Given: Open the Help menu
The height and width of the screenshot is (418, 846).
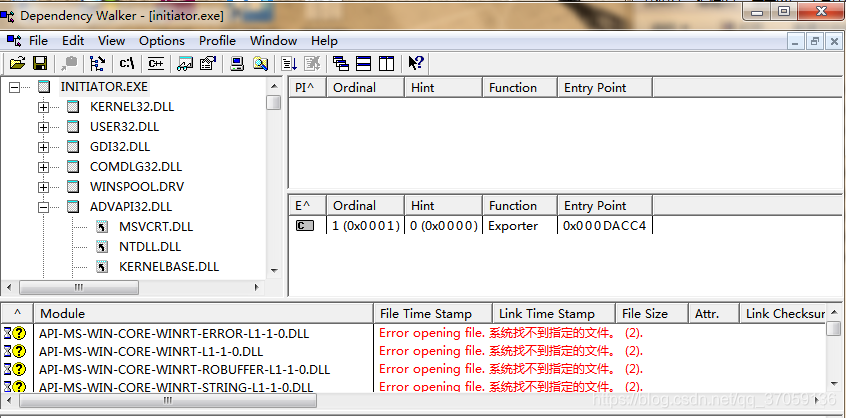Looking at the screenshot, I should click(x=324, y=41).
